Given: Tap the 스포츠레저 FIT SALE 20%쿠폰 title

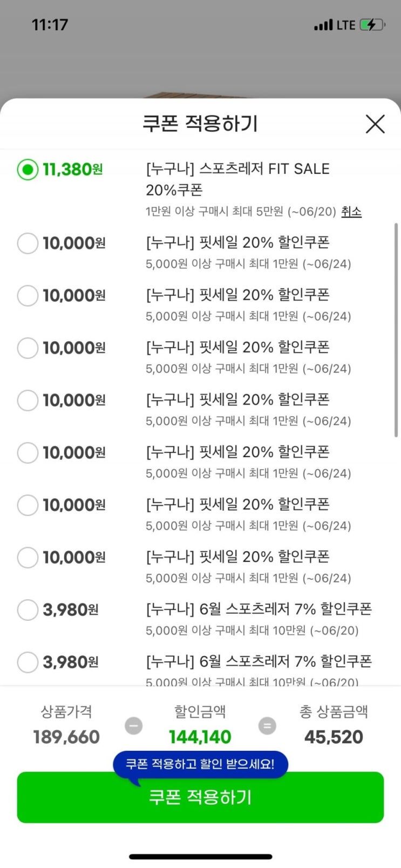Looking at the screenshot, I should pyautogui.click(x=237, y=179).
